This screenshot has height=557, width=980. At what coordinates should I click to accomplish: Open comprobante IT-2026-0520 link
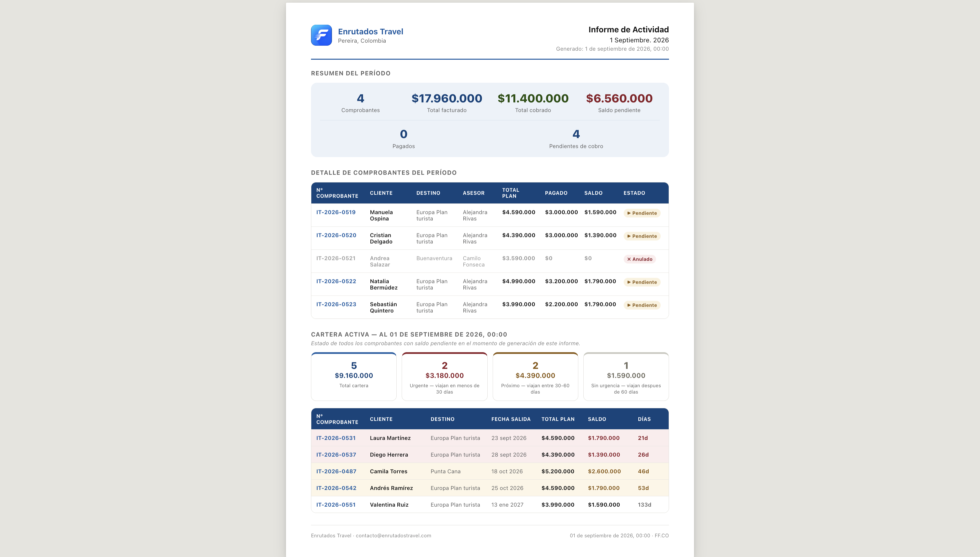pyautogui.click(x=336, y=235)
